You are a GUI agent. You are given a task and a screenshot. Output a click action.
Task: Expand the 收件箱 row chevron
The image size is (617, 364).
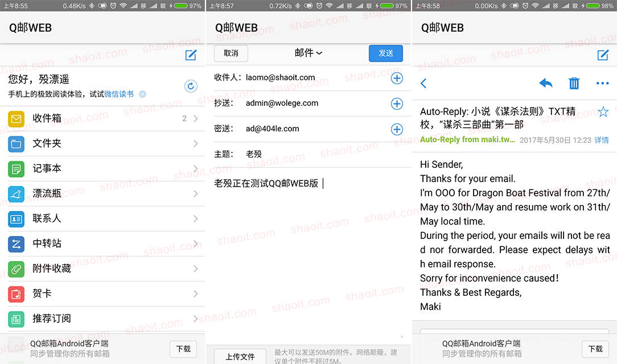tap(196, 118)
